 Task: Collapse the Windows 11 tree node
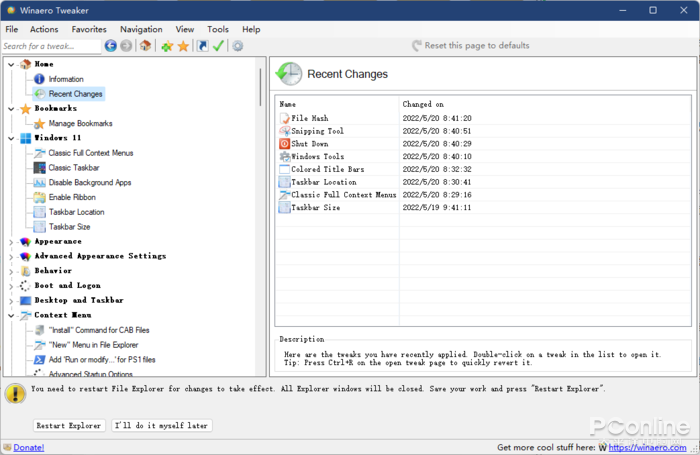pyautogui.click(x=11, y=138)
